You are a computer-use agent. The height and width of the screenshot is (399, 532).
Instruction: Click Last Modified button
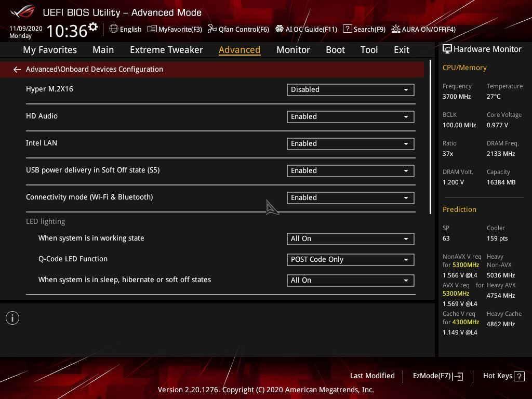point(372,376)
